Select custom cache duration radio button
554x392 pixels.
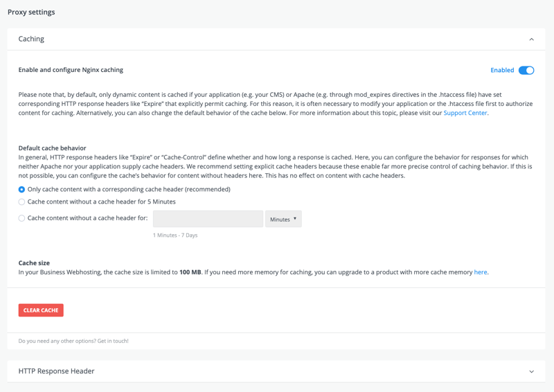click(x=21, y=218)
